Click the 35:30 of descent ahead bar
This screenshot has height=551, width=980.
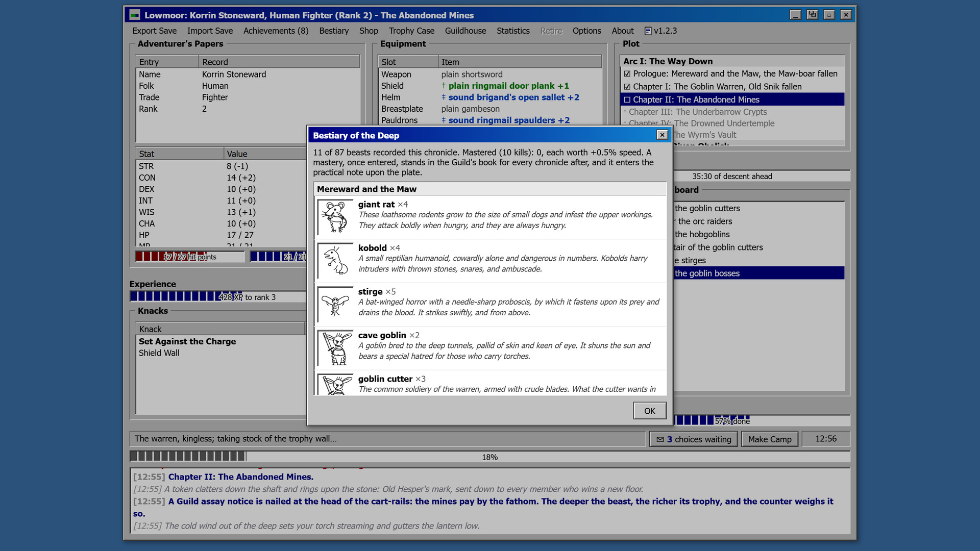click(x=761, y=176)
